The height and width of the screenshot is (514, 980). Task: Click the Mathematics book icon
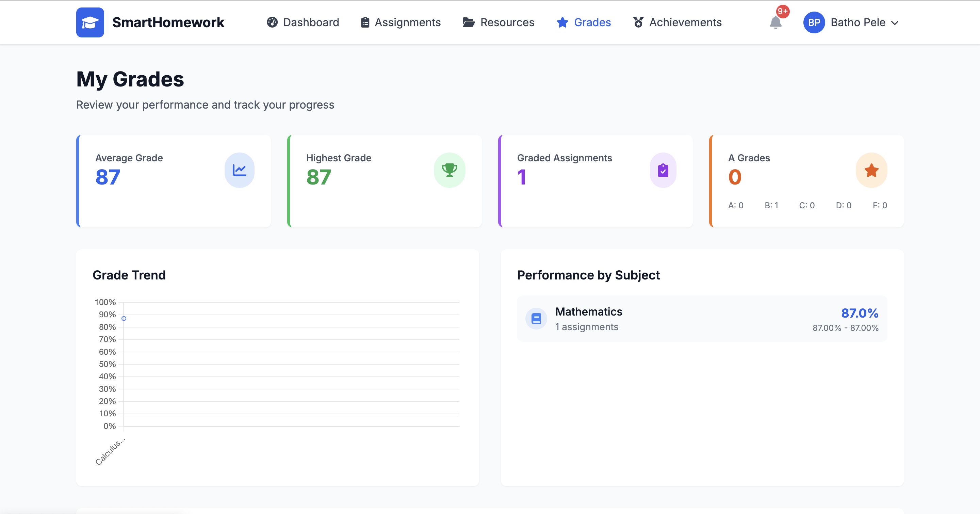tap(536, 319)
